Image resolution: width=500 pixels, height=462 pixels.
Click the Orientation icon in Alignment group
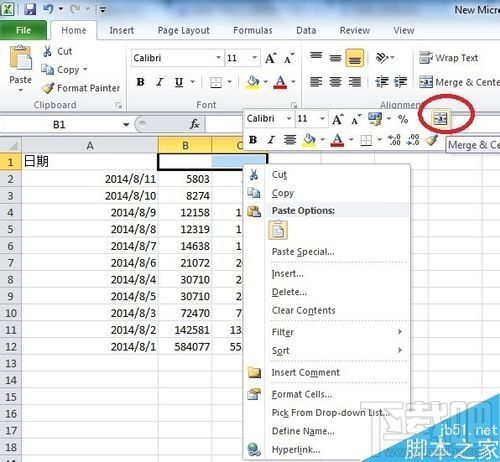pos(385,58)
